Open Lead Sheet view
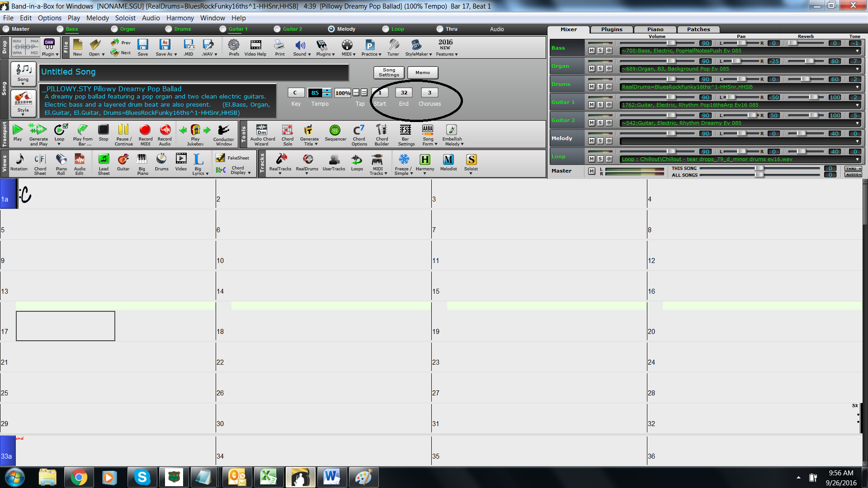868x488 pixels. coord(104,164)
